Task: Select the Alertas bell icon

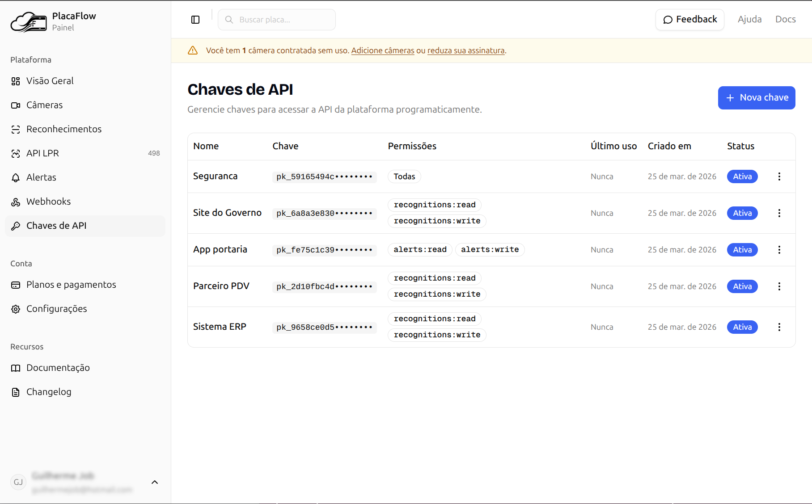Action: point(16,178)
